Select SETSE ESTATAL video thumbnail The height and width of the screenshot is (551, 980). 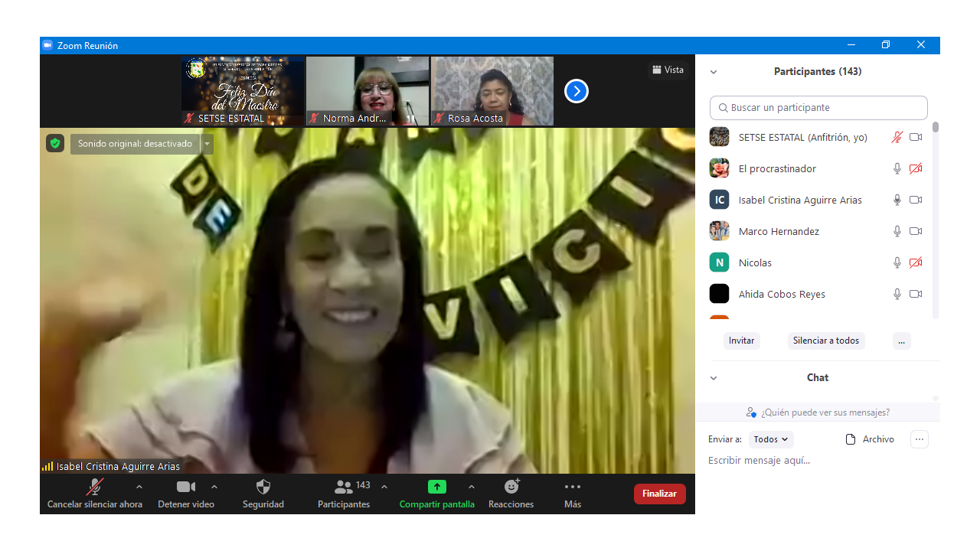(x=243, y=91)
